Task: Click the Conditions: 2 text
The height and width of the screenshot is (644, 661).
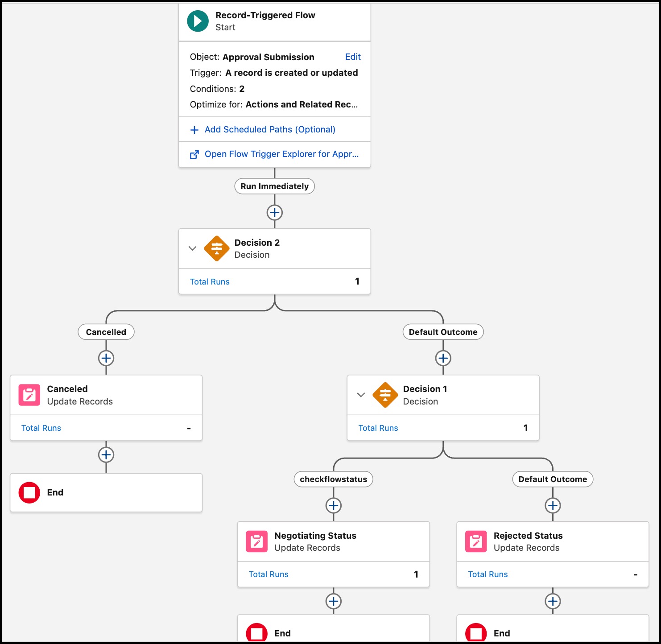Action: click(217, 89)
